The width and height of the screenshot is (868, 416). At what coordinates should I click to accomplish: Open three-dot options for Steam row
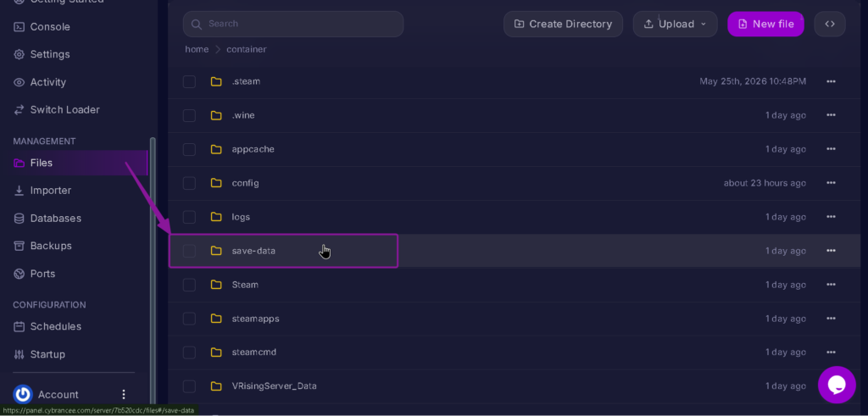pyautogui.click(x=831, y=285)
